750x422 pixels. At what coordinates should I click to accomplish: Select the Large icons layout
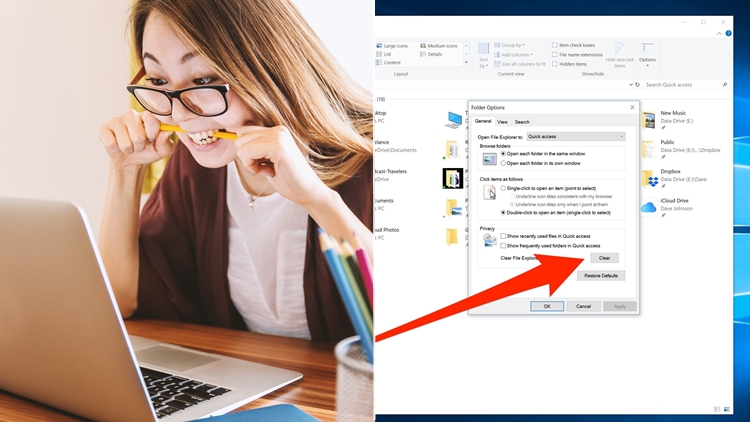[x=392, y=45]
